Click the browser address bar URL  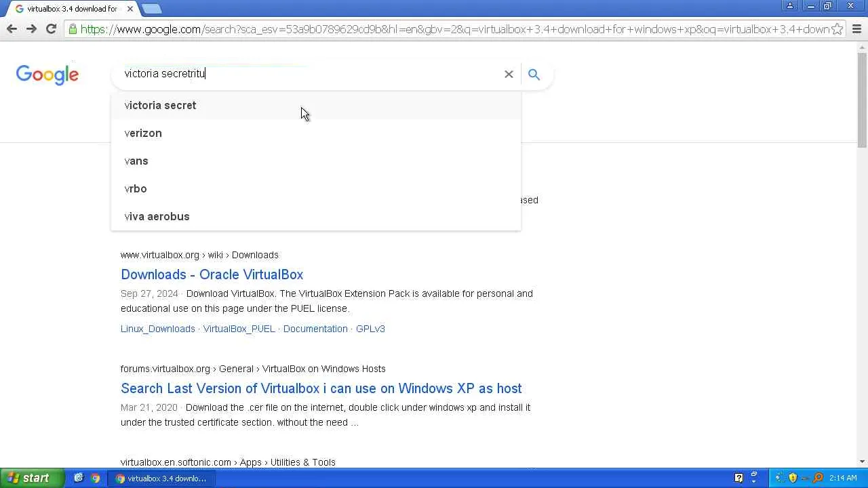(x=454, y=29)
